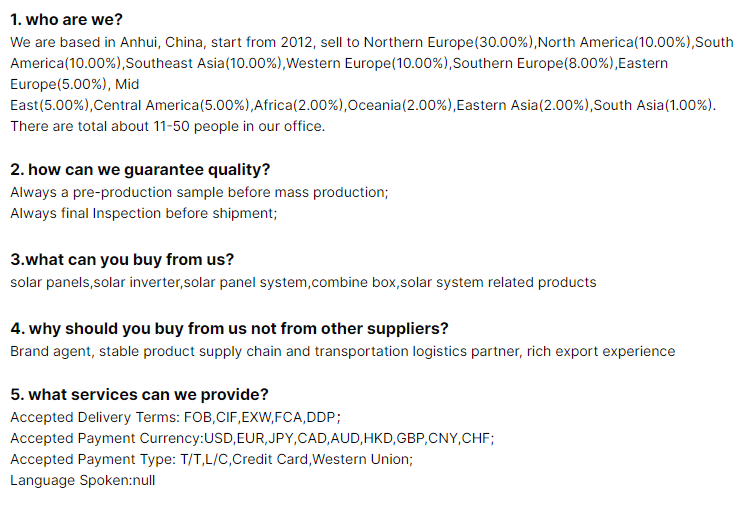Click the 'Always final Inspection before shipment' line
This screenshot has width=753, height=524.
(144, 213)
